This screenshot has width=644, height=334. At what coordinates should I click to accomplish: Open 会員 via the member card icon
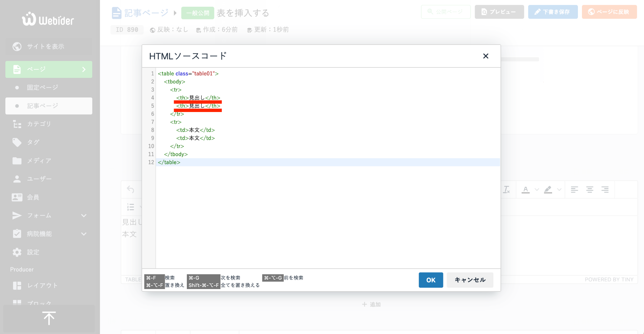coord(17,197)
